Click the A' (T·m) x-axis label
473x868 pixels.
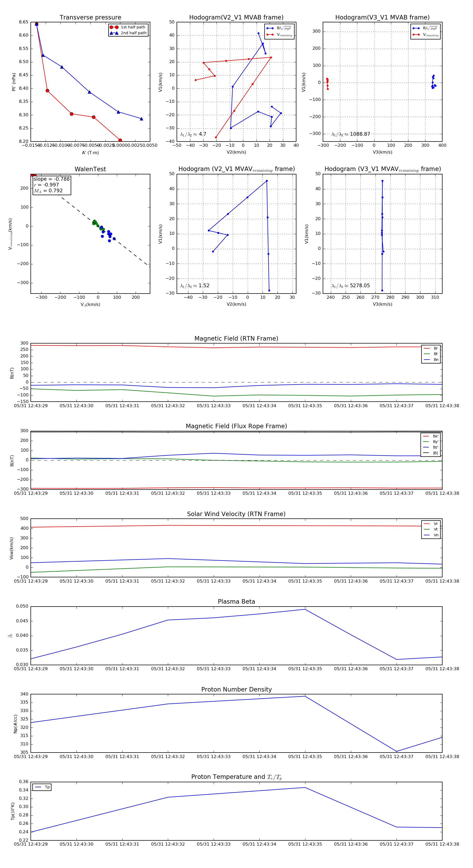[90, 153]
